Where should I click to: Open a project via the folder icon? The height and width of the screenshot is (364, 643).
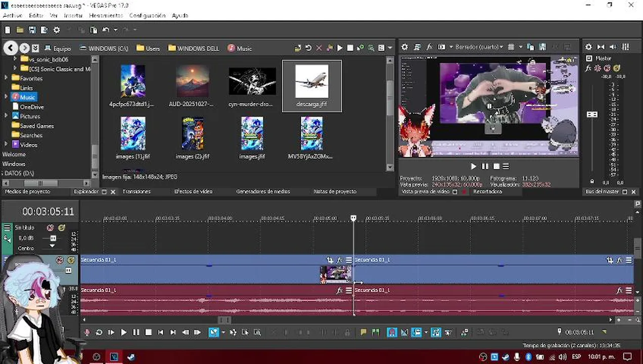click(x=20, y=30)
